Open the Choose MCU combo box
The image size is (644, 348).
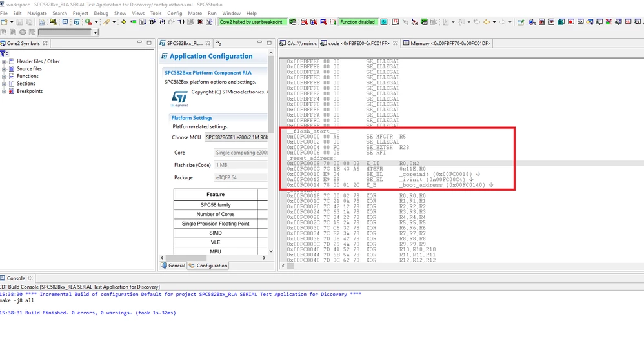click(x=236, y=137)
